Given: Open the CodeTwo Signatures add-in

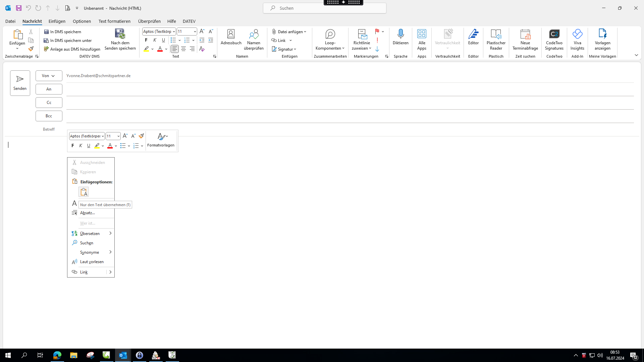Looking at the screenshot, I should (554, 34).
